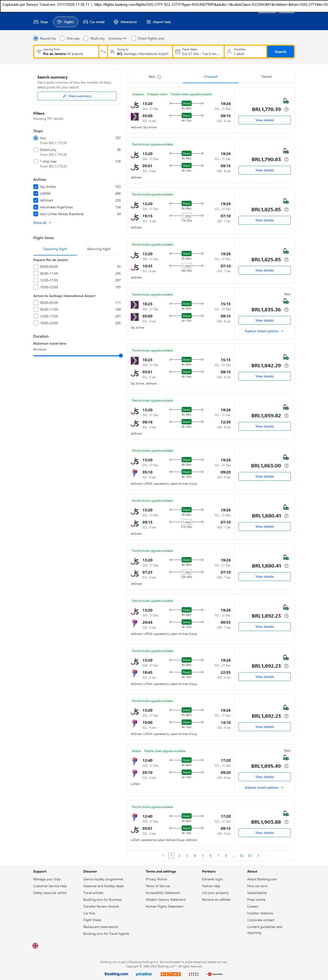Screen dimensions: 328x980
Task: Click the Travel dates field
Action: pyautogui.click(x=198, y=52)
